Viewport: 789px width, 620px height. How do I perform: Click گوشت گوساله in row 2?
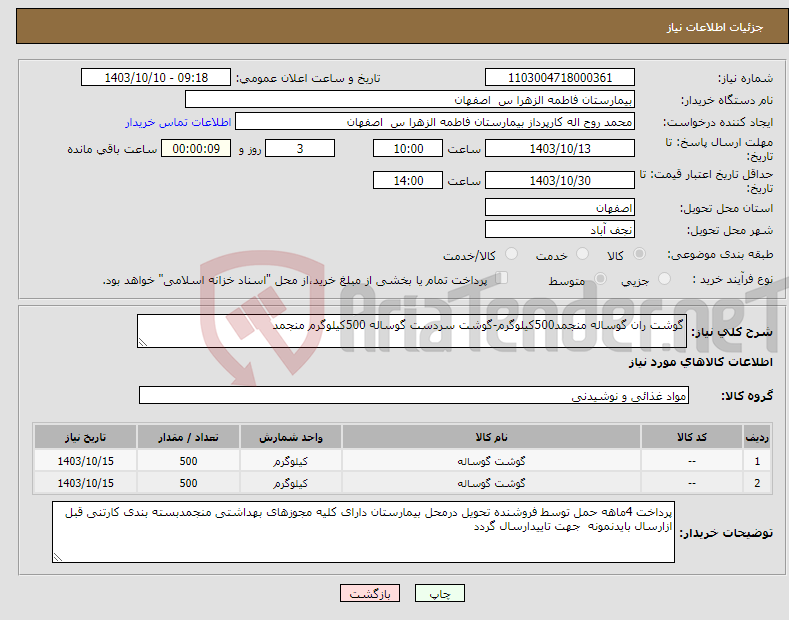(491, 483)
